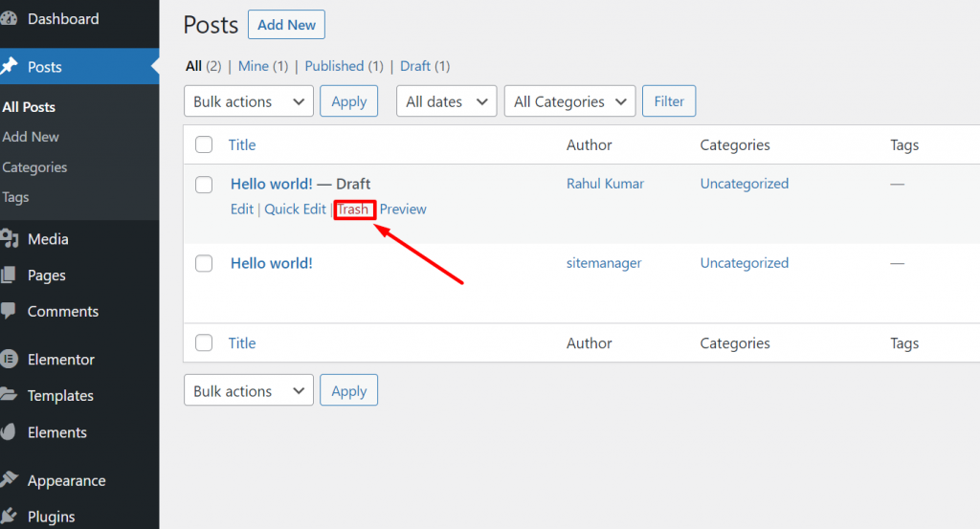980x529 pixels.
Task: Check the sitemanager Hello world! post checkbox
Action: coord(204,264)
